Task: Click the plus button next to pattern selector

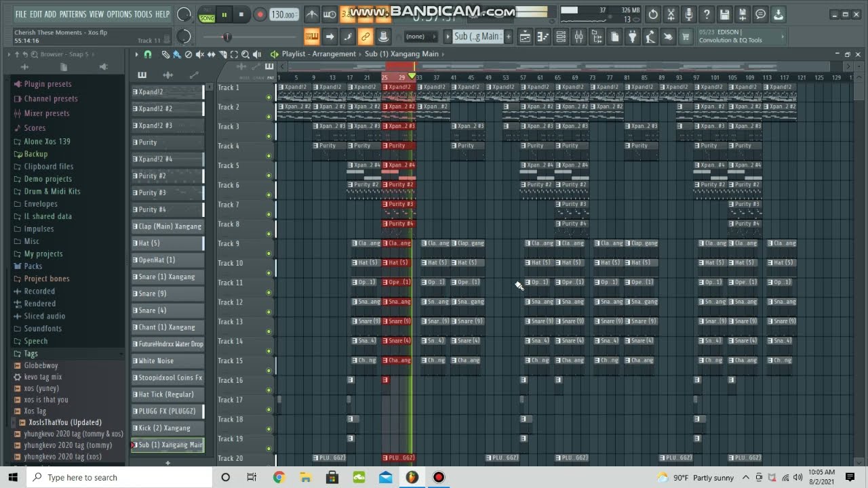Action: [509, 37]
